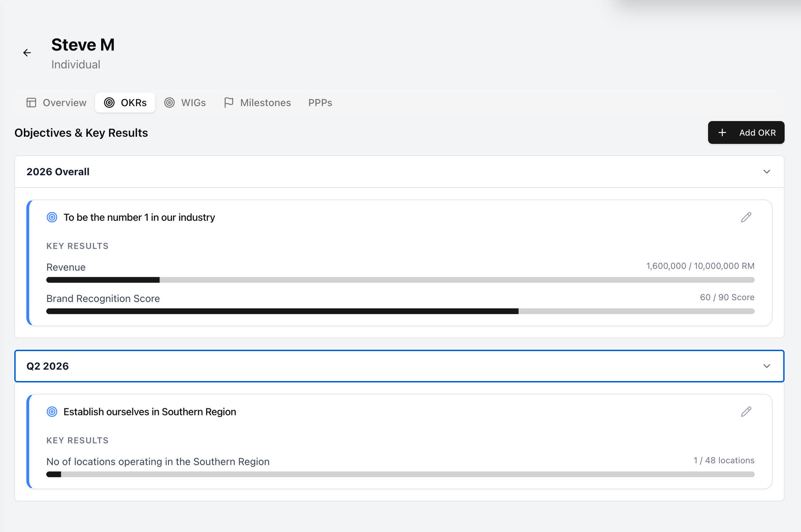Open the PPPs tab

tap(320, 102)
